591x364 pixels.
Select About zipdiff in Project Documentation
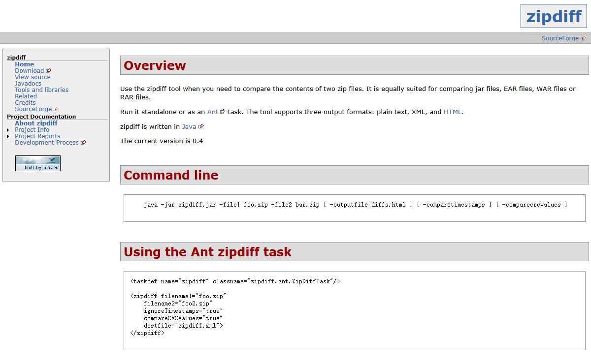tap(36, 123)
